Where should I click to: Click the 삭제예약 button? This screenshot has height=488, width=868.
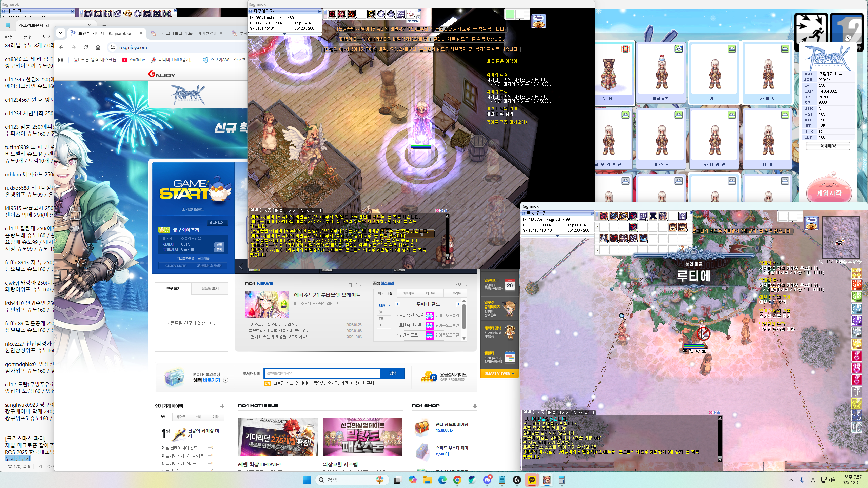click(828, 146)
